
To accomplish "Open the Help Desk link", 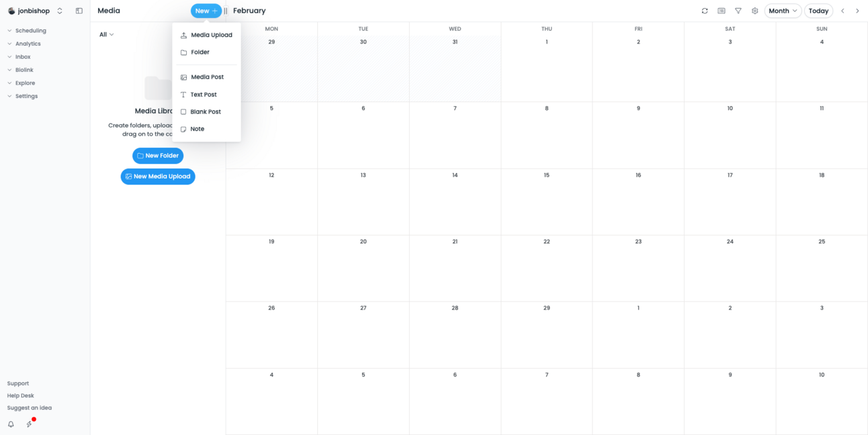I will tap(20, 395).
